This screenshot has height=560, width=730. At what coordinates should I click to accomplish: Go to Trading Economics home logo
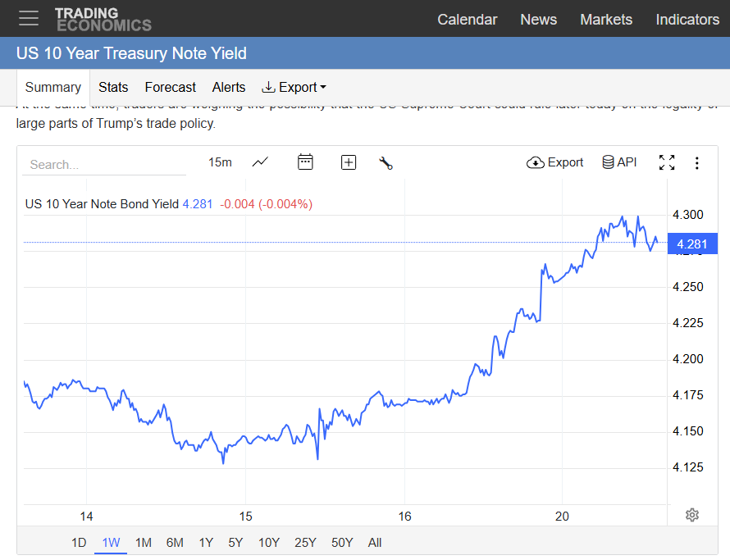[103, 20]
